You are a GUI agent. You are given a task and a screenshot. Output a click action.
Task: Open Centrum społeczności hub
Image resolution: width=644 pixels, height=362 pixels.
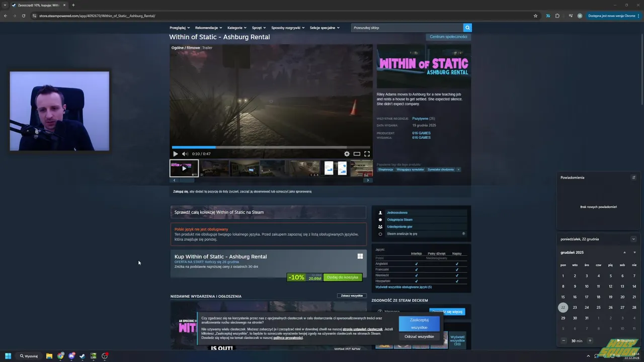[x=448, y=37]
